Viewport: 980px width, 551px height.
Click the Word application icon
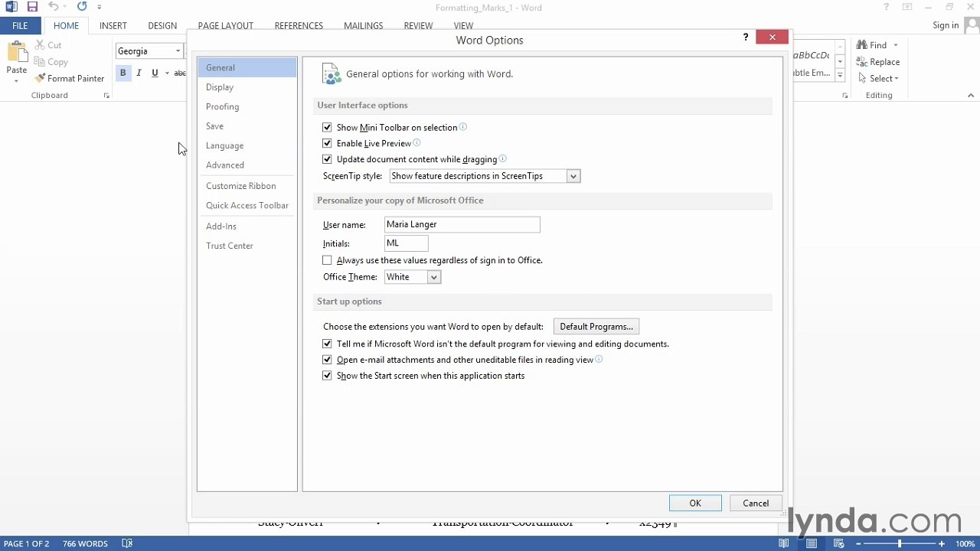pyautogui.click(x=11, y=7)
